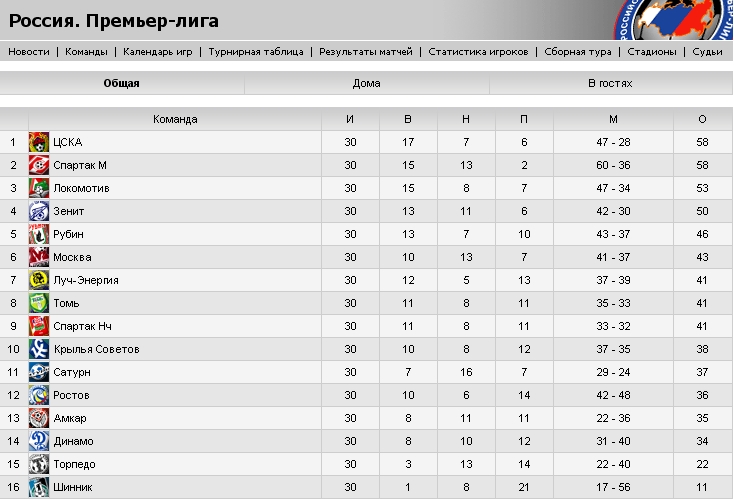The image size is (734, 499).
Task: Open the Сатурн team link
Action: pos(72,372)
